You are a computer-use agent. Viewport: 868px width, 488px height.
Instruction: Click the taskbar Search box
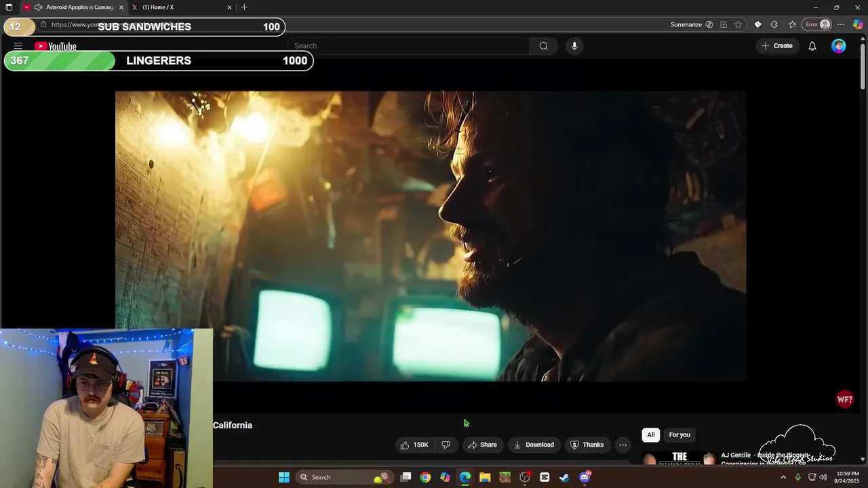[x=344, y=477]
